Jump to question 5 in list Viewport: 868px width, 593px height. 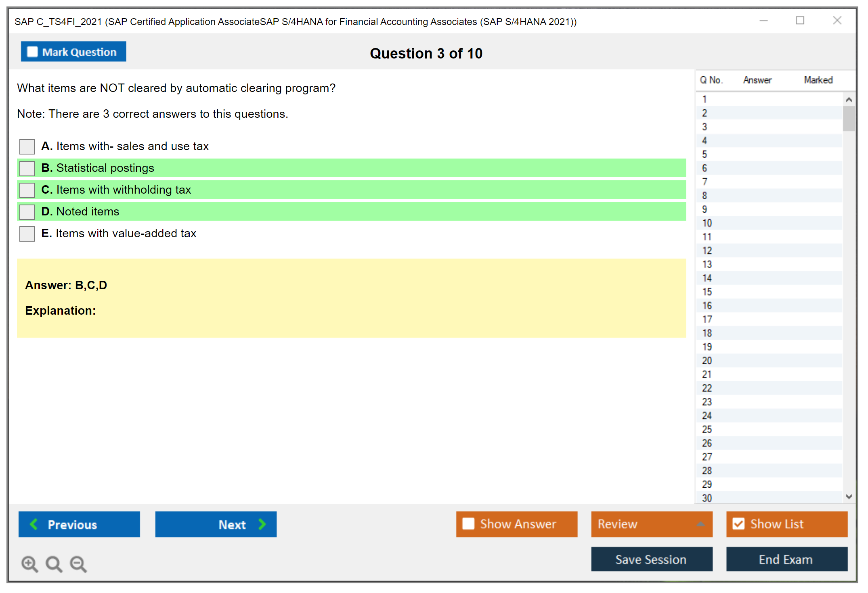705,155
